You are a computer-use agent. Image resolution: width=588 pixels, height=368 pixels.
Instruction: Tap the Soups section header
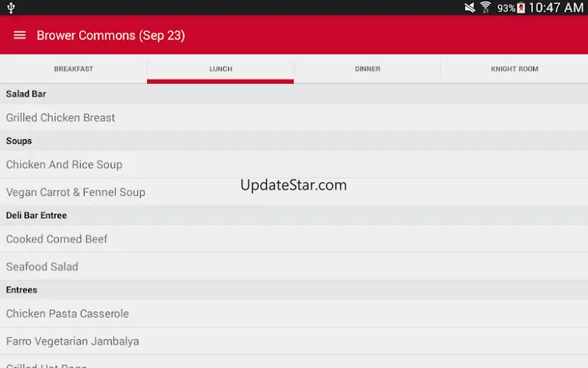[294, 141]
